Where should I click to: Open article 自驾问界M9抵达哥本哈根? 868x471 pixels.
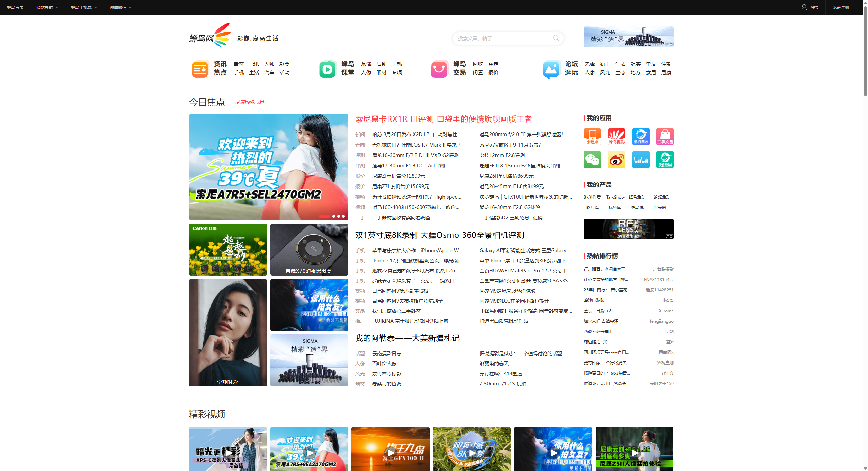point(400,291)
